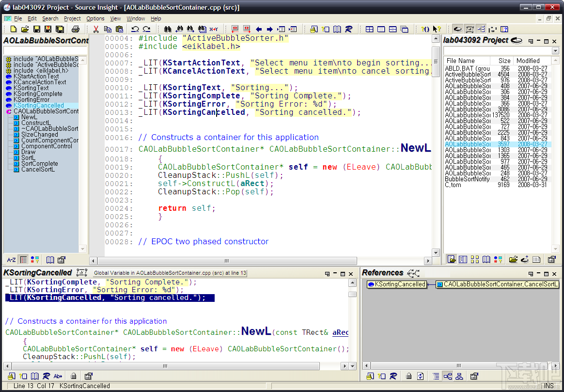Click the Lookup References 'R' icon
The image size is (564, 392).
[x=349, y=29]
